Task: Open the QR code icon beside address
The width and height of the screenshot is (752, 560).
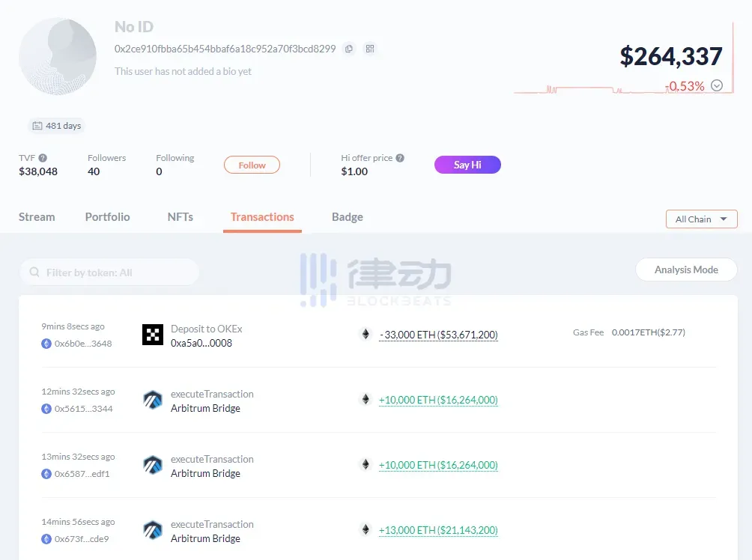Action: 369,49
